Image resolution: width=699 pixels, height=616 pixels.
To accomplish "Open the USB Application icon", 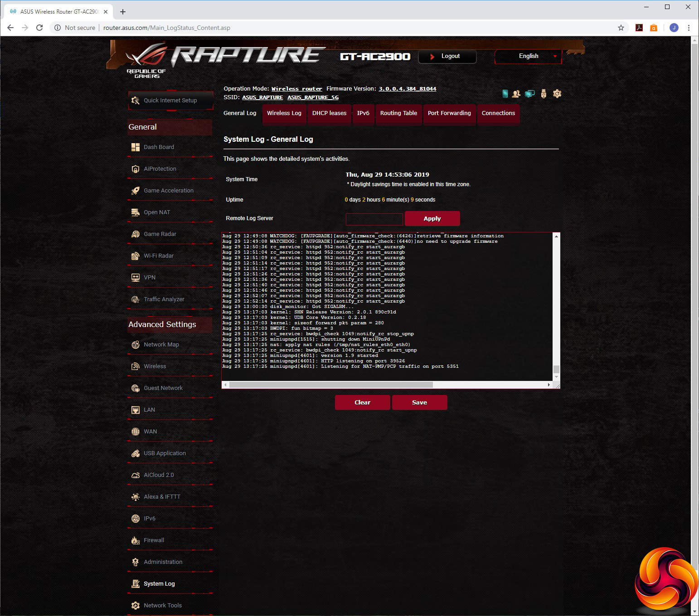I will 135,453.
